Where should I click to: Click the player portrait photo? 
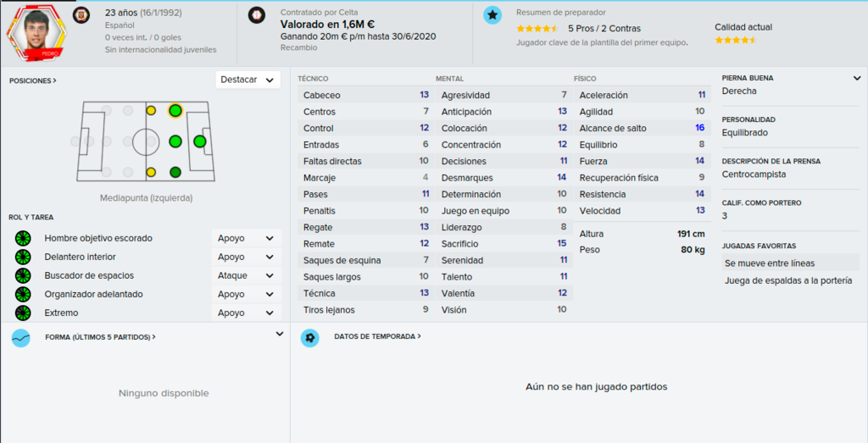tap(36, 33)
